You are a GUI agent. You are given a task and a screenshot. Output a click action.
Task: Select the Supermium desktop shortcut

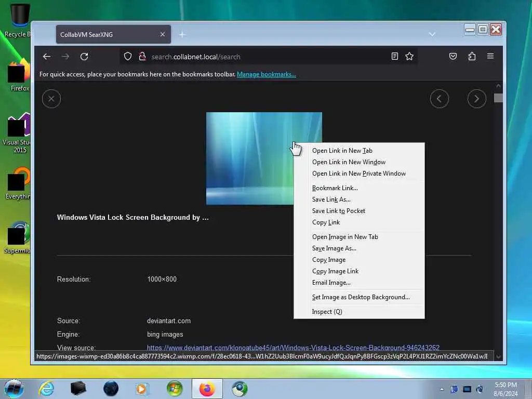(x=18, y=237)
